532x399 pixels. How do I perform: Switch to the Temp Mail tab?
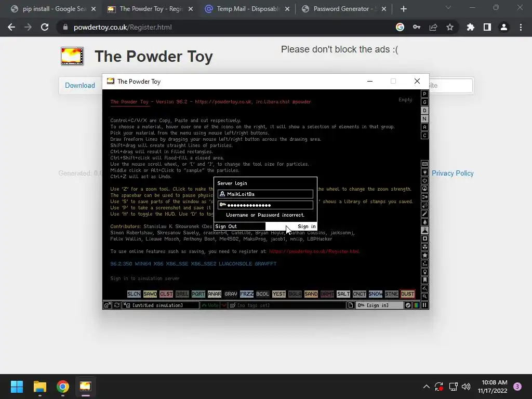click(x=248, y=9)
